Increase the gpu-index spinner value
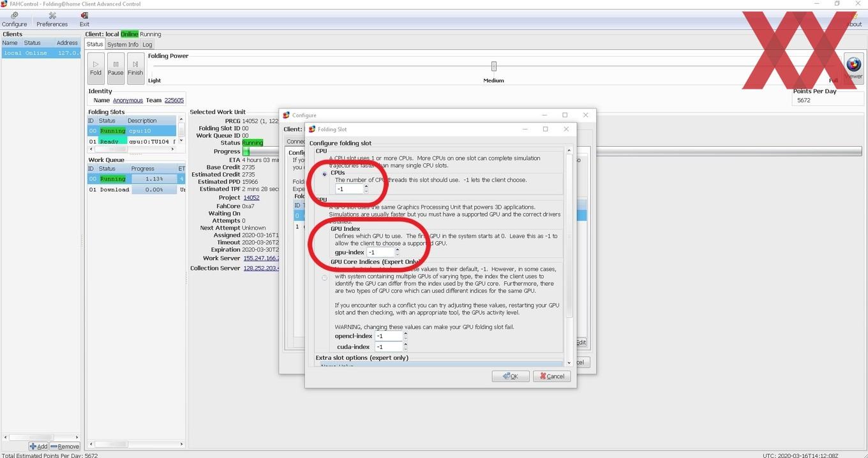The image size is (868, 458). [x=397, y=250]
